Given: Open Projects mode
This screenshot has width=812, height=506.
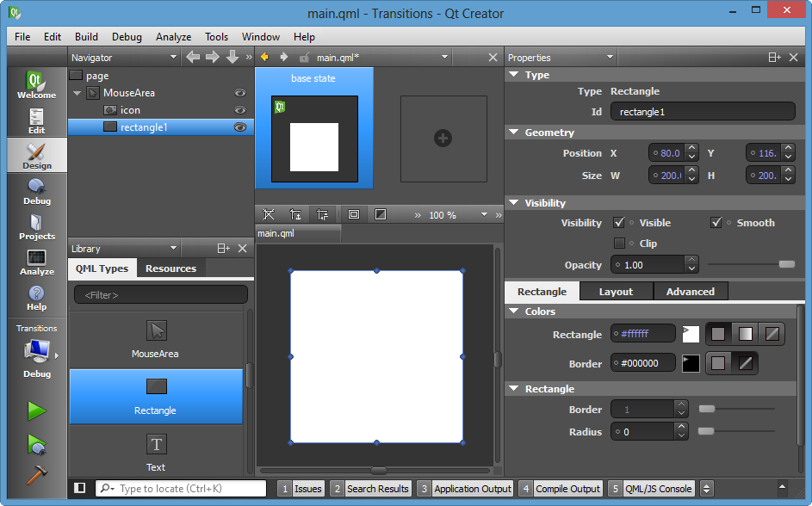Looking at the screenshot, I should point(37,226).
